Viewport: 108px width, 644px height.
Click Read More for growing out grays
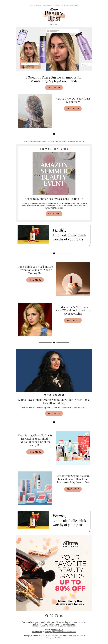(x=73, y=108)
